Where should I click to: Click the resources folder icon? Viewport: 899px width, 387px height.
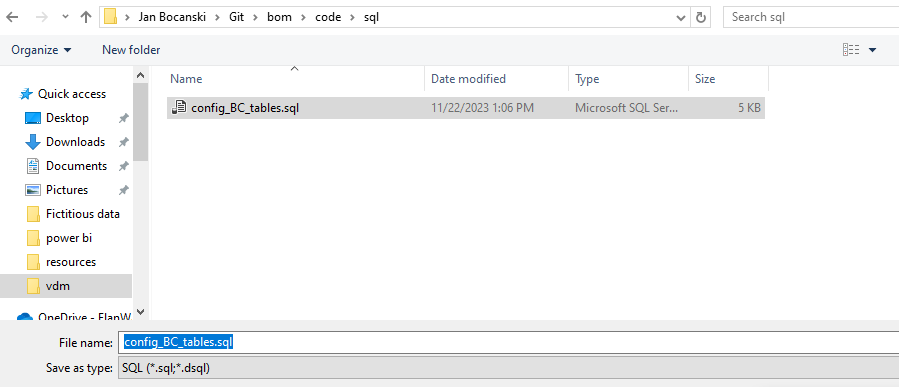[33, 262]
